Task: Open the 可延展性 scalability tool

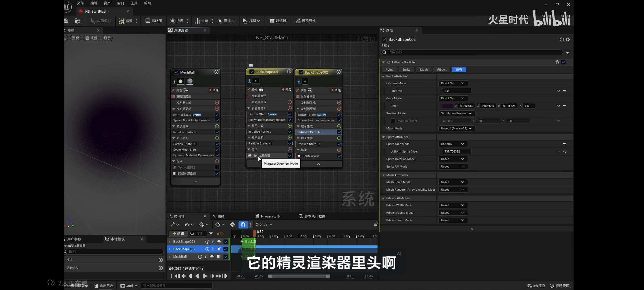Action: [x=306, y=21]
